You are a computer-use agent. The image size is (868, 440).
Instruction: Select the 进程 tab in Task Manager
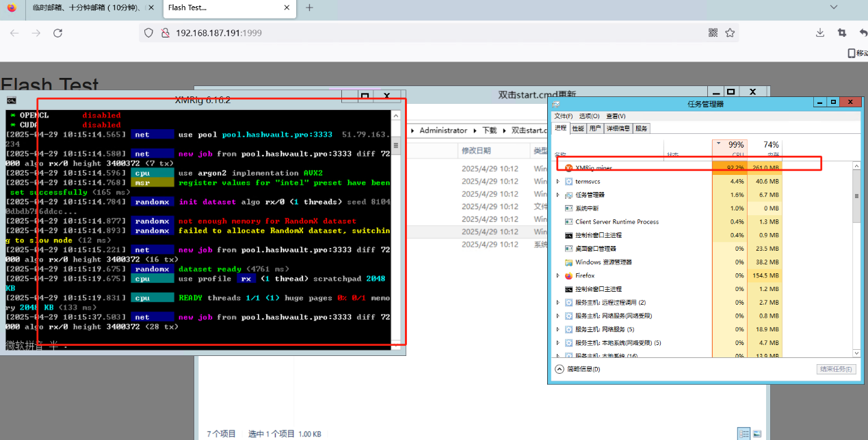[x=561, y=128]
